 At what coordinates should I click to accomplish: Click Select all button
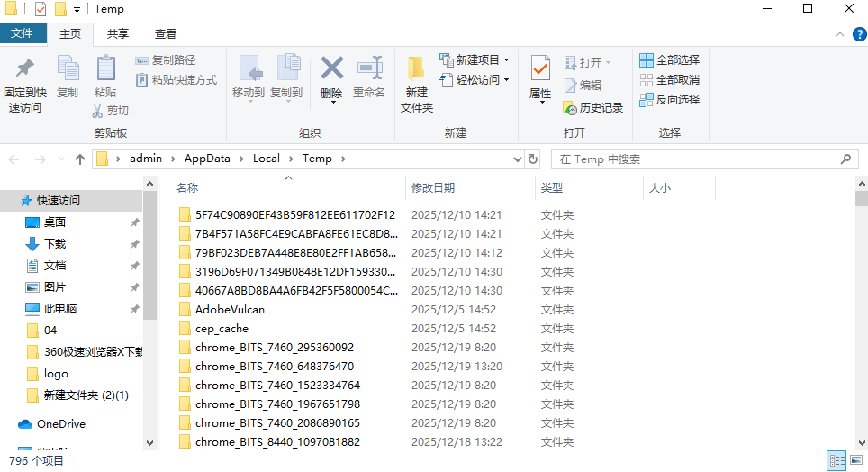pos(669,59)
